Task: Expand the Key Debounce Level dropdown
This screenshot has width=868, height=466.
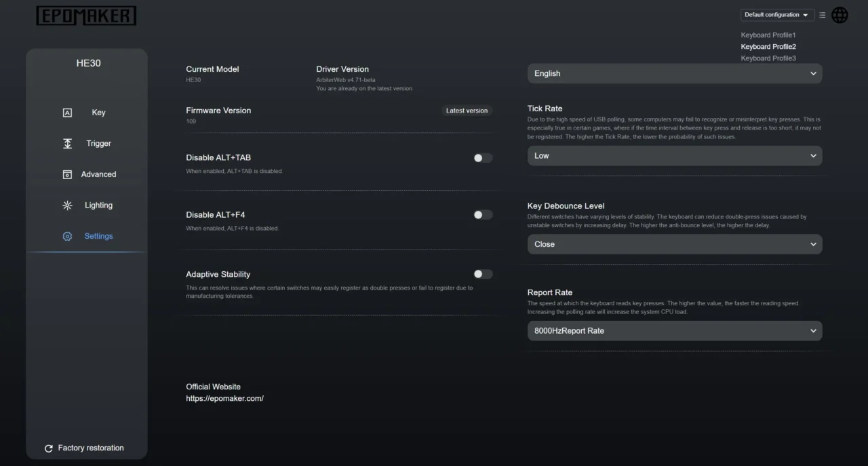Action: tap(675, 244)
